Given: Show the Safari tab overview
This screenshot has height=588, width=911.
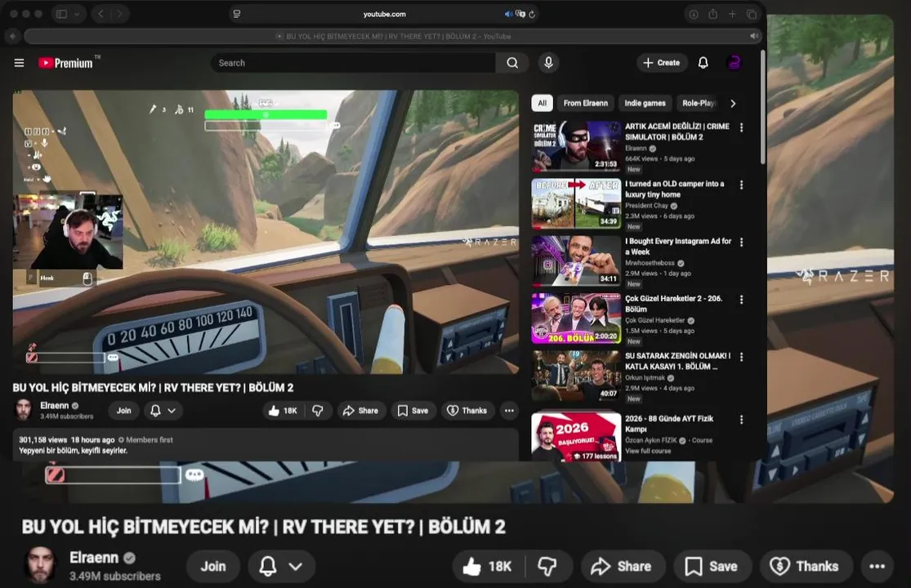Looking at the screenshot, I should point(751,15).
